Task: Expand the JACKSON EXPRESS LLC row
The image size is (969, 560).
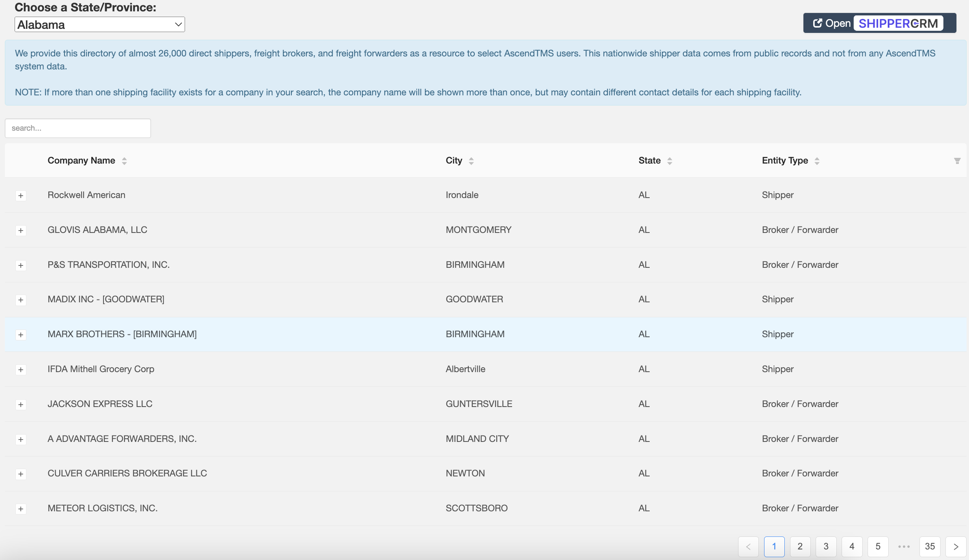Action: click(21, 405)
